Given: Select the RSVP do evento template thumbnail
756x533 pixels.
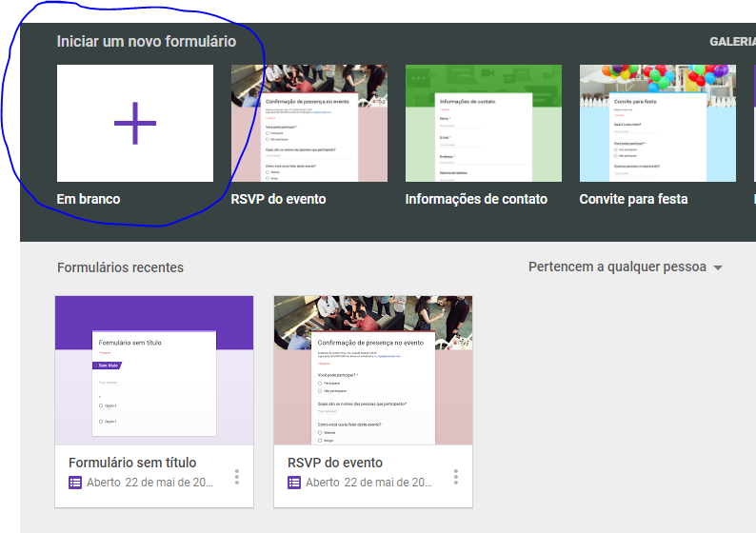Looking at the screenshot, I should (308, 123).
